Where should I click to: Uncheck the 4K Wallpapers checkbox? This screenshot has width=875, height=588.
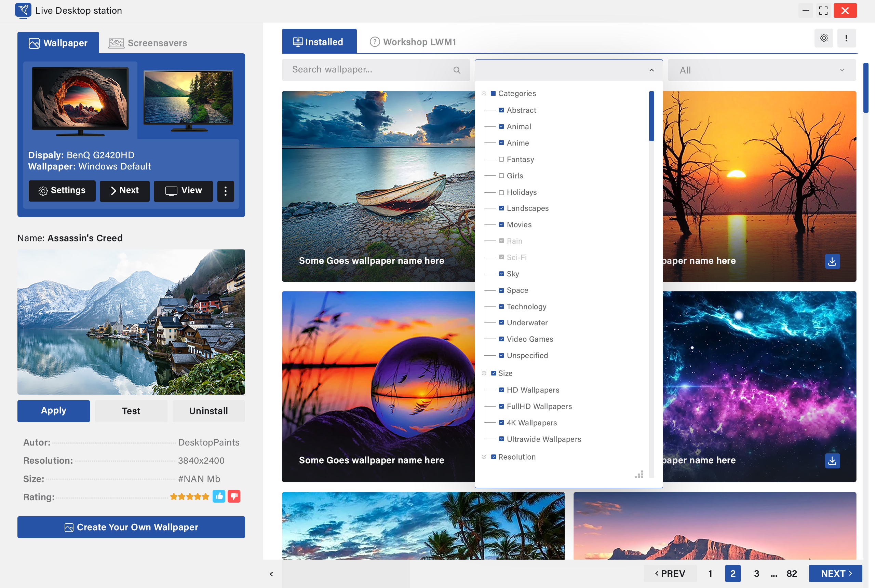(x=501, y=423)
